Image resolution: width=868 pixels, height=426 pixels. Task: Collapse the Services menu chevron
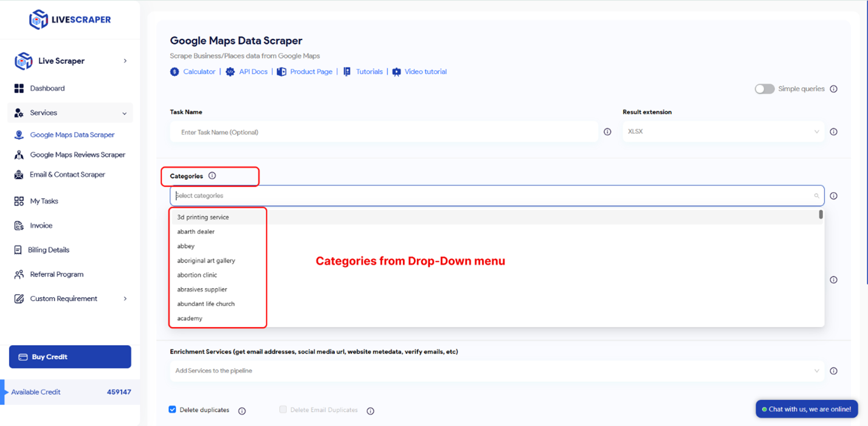[x=125, y=114]
